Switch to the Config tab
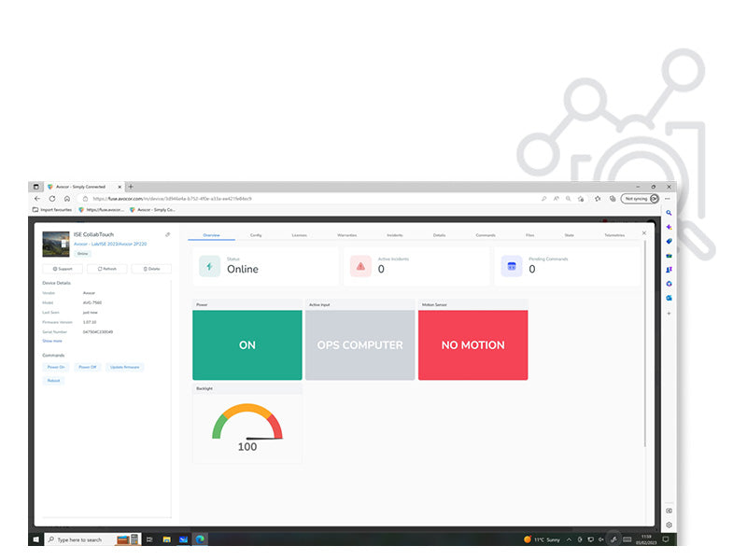 coord(256,235)
